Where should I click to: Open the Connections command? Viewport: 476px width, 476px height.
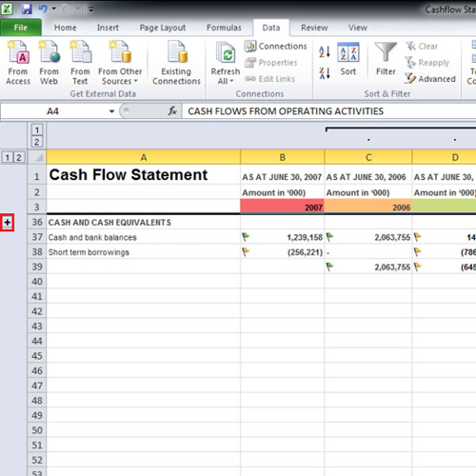[276, 47]
